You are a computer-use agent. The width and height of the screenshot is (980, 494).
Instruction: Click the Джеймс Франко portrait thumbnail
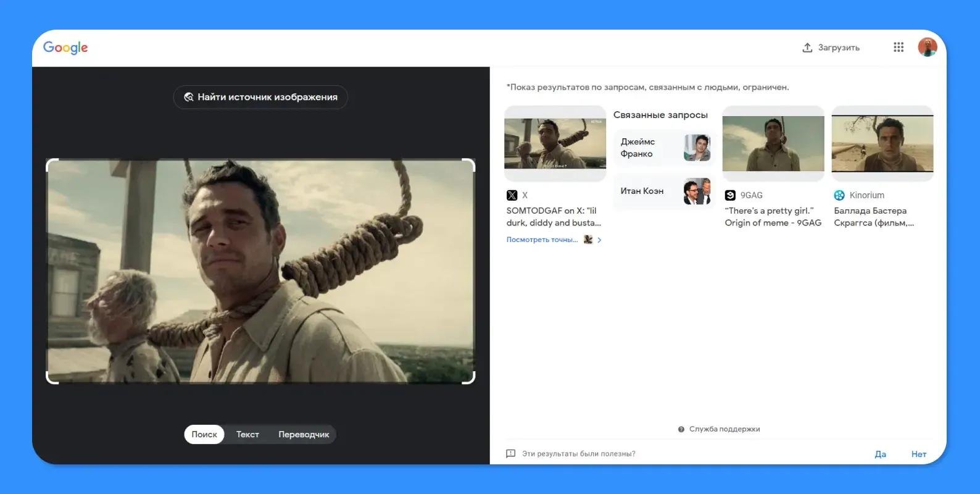[697, 148]
